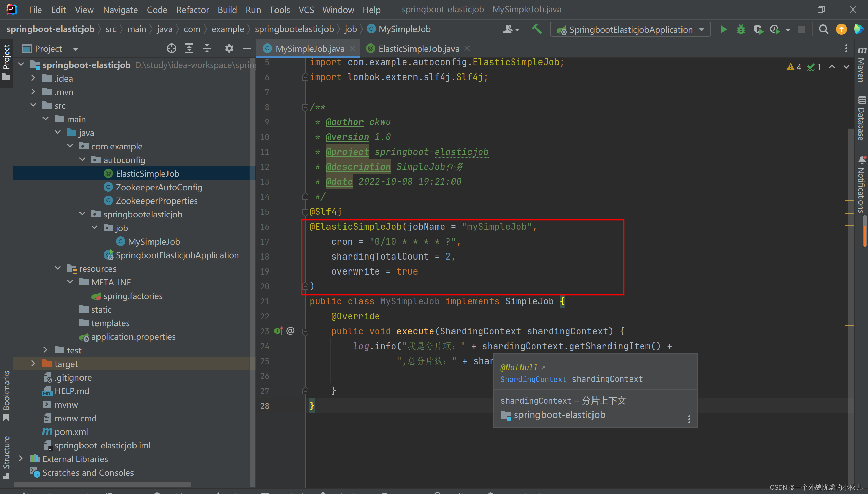This screenshot has height=494, width=868.
Task: Open the File menu
Action: point(35,10)
